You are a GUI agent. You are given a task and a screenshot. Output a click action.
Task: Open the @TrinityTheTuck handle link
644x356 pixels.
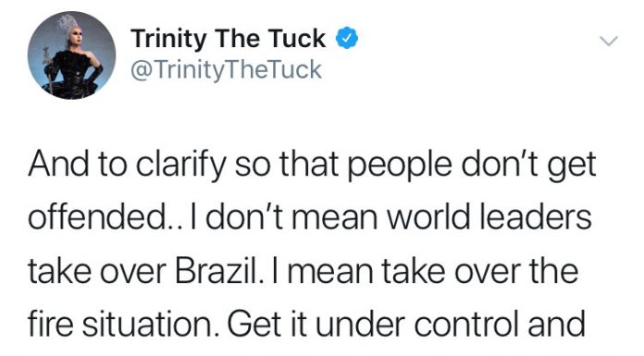[226, 69]
